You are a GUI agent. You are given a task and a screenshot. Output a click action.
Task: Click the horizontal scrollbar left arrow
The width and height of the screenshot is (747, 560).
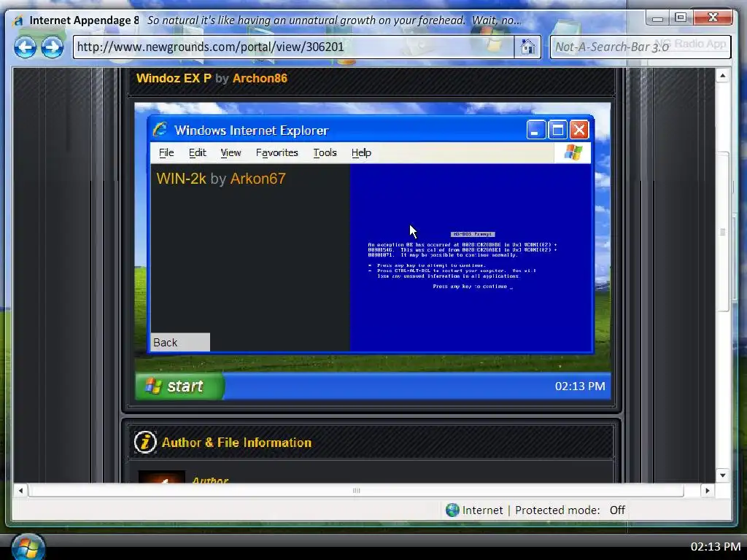[20, 491]
